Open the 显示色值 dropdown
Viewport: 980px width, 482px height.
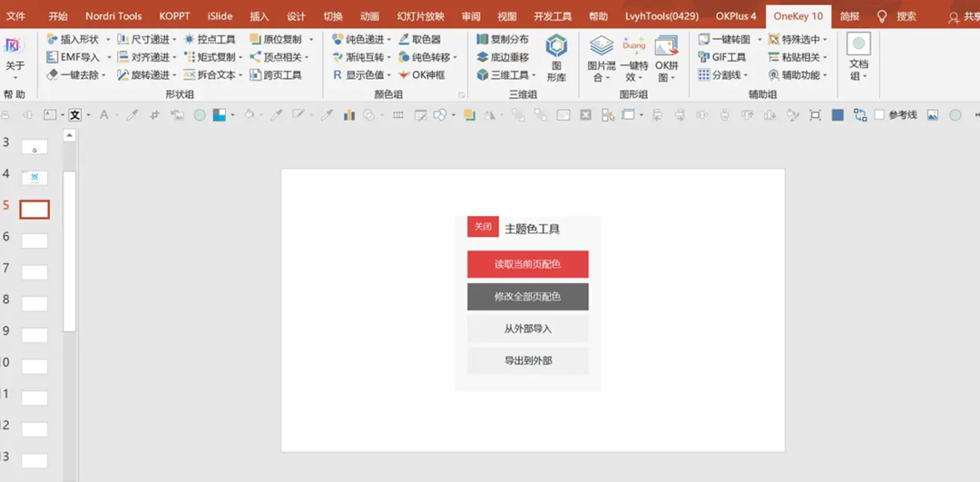coord(388,75)
